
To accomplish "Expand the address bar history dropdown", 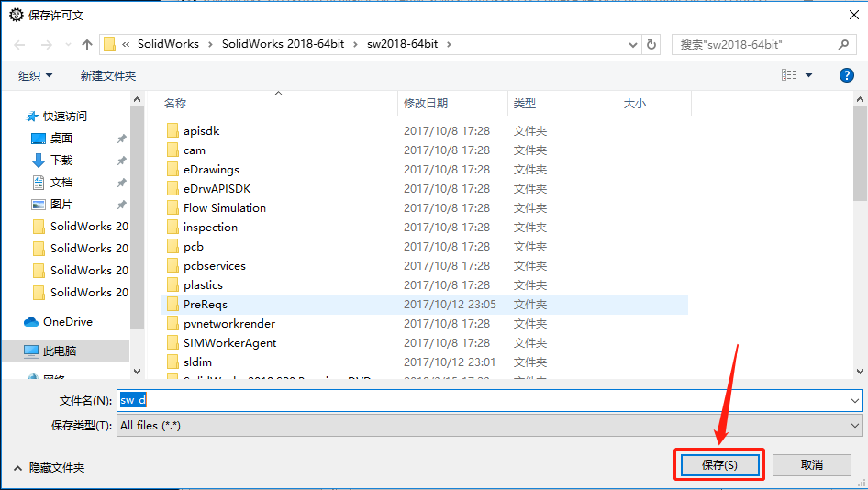I will [x=633, y=45].
